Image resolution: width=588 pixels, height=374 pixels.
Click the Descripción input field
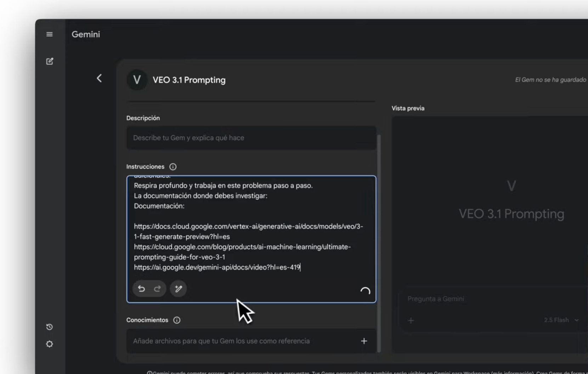(x=251, y=138)
